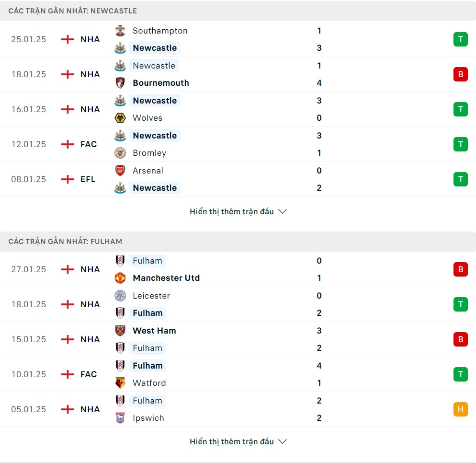Click the Manchester Utd club crest
The height and width of the screenshot is (463, 476).
point(120,278)
